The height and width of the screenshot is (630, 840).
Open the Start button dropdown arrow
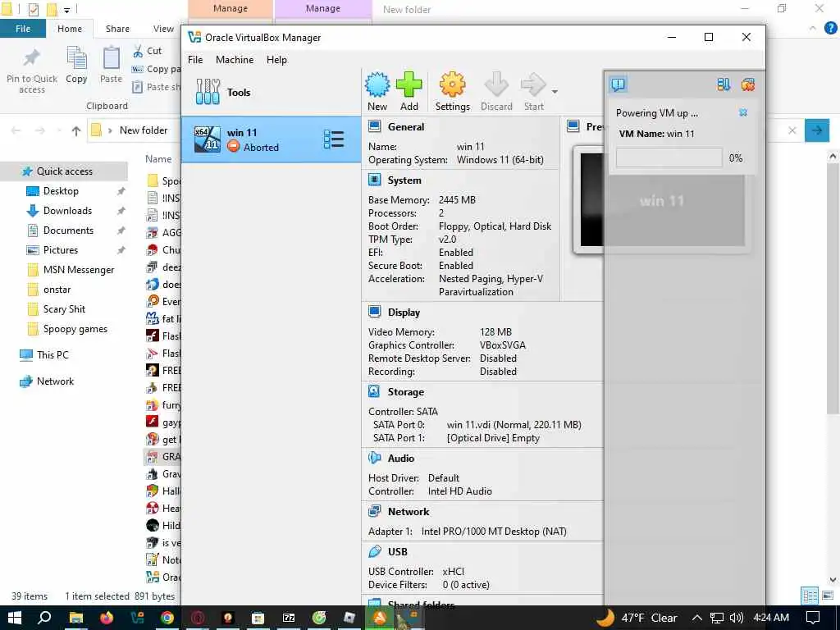(x=555, y=92)
